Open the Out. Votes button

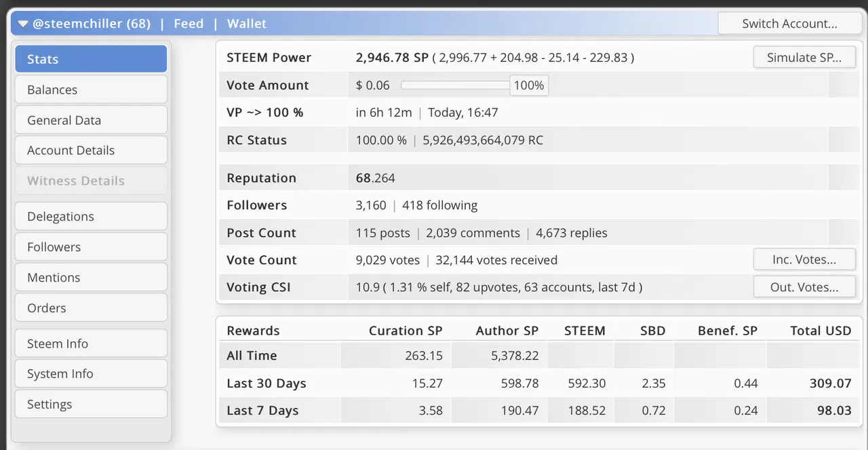click(x=804, y=287)
